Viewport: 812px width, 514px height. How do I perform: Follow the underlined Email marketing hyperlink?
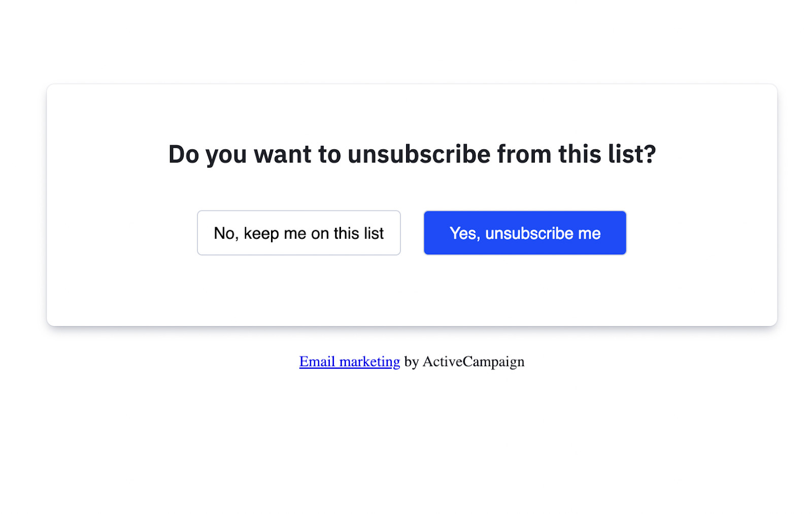click(349, 362)
